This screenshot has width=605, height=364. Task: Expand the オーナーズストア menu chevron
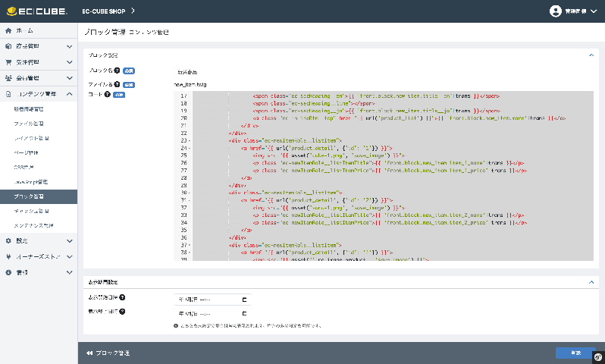(x=70, y=256)
